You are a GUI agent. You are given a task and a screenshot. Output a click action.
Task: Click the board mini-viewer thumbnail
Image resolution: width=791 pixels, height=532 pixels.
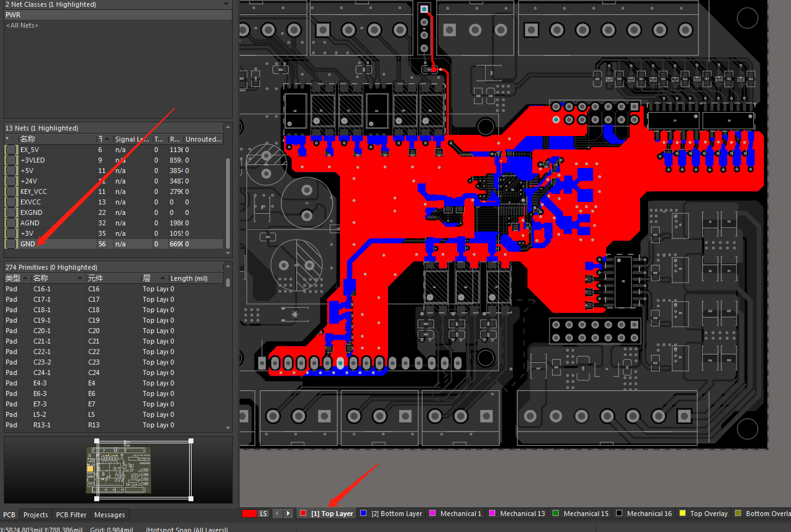pos(118,470)
